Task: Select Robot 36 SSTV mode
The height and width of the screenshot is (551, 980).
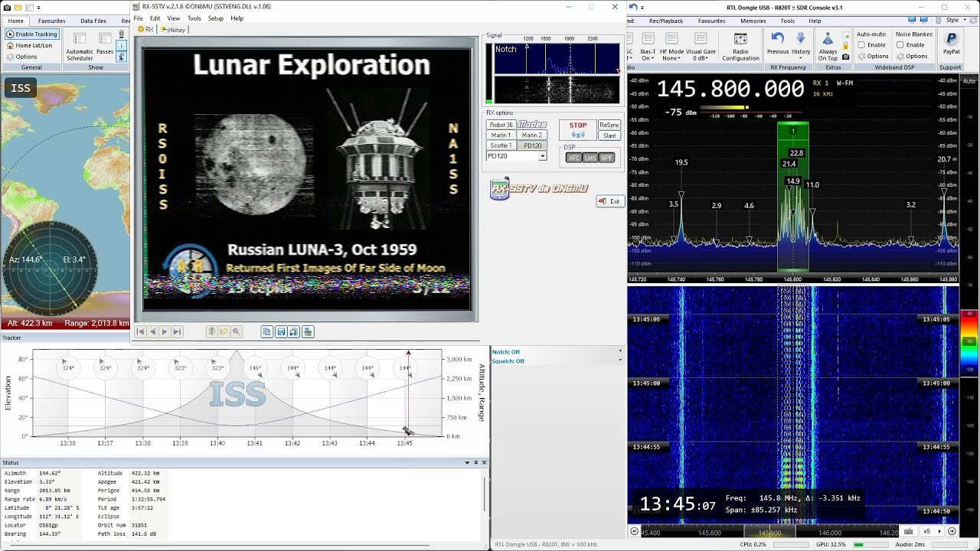Action: 501,125
